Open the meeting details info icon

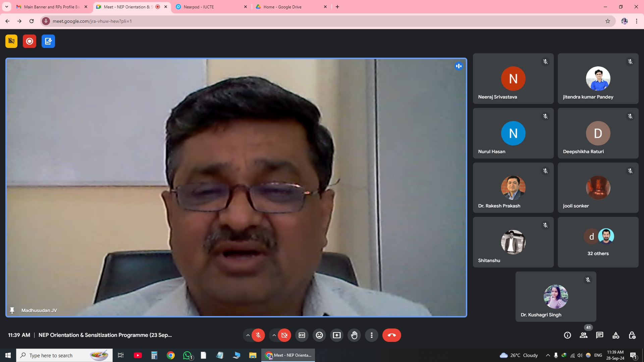click(x=568, y=335)
